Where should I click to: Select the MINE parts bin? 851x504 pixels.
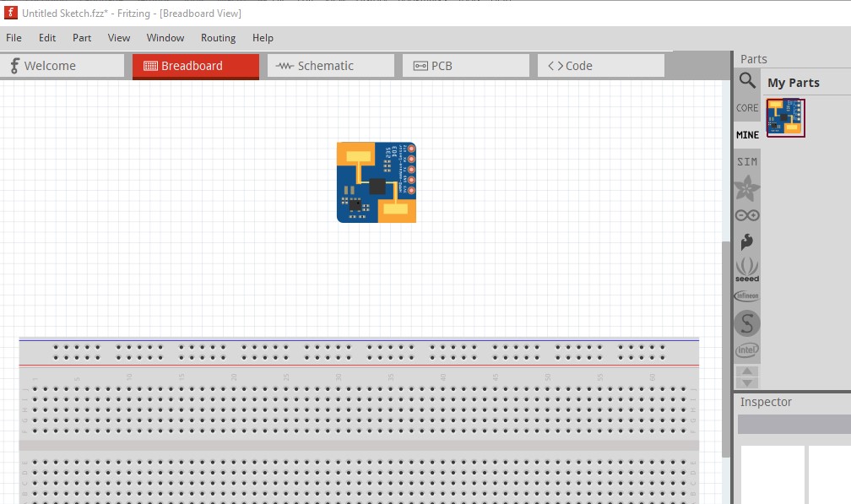tap(747, 135)
